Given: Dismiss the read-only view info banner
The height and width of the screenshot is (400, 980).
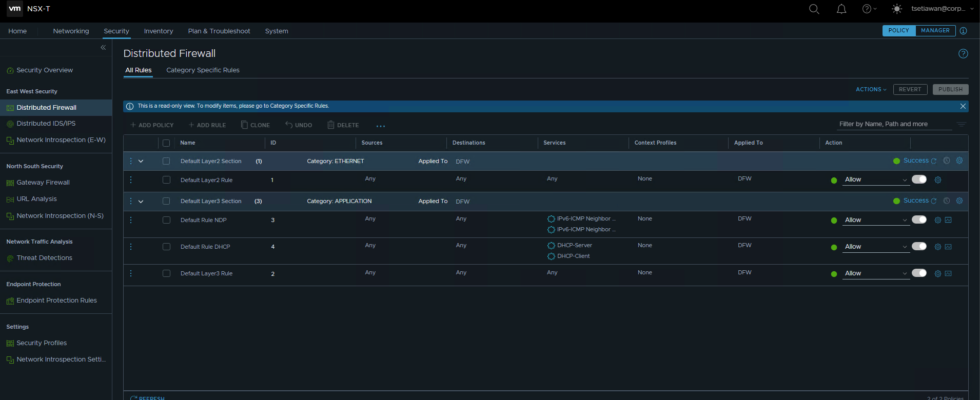Looking at the screenshot, I should coord(963,106).
